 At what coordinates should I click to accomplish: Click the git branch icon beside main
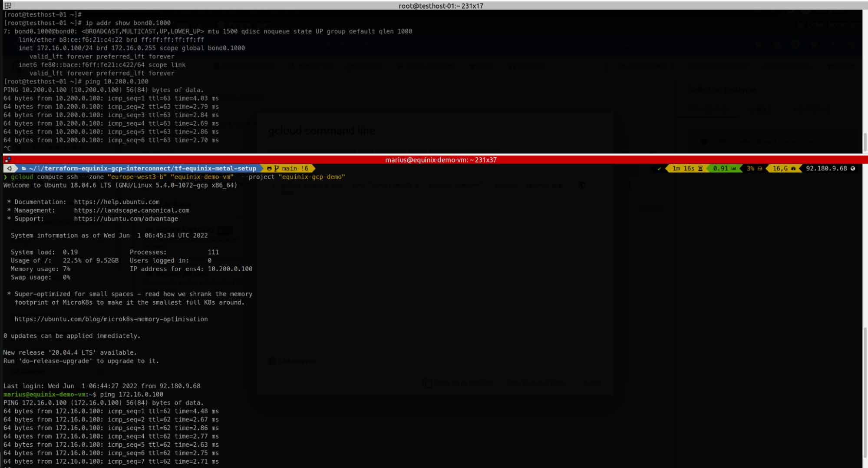pyautogui.click(x=277, y=169)
